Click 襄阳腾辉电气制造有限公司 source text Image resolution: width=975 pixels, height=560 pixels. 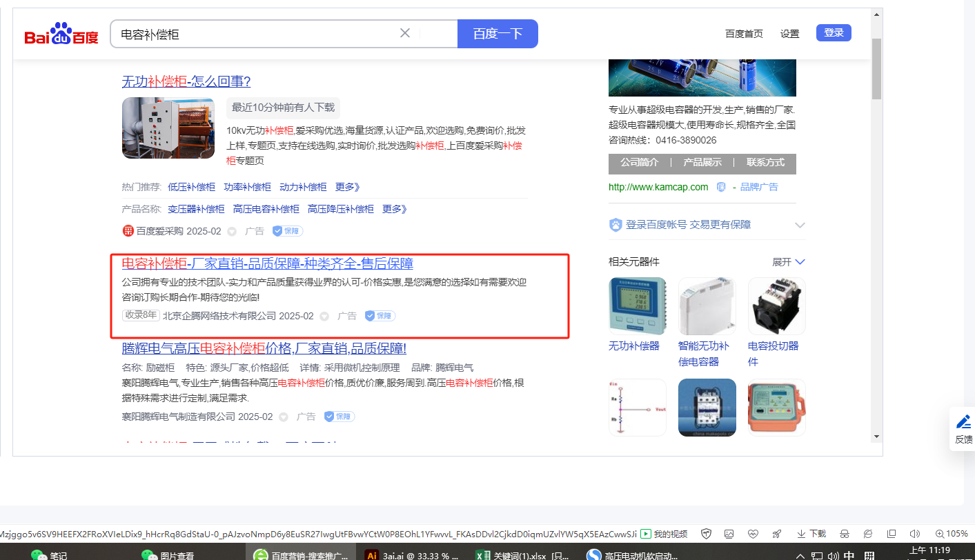pyautogui.click(x=179, y=417)
